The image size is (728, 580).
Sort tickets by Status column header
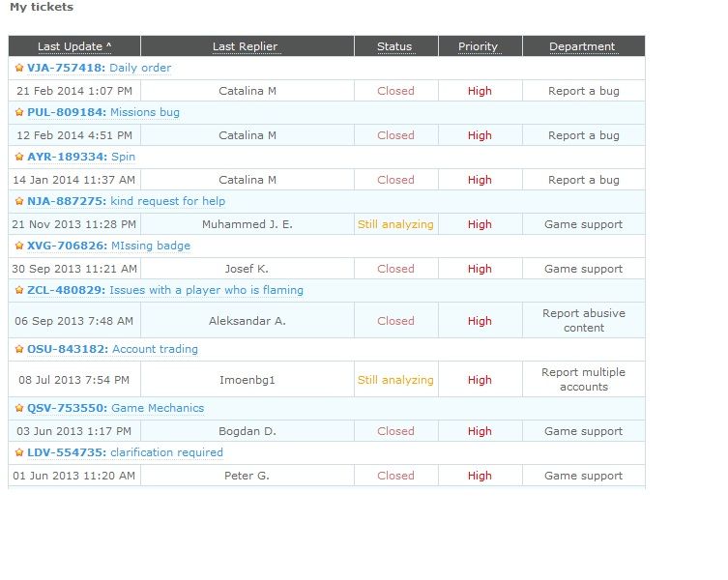(394, 46)
